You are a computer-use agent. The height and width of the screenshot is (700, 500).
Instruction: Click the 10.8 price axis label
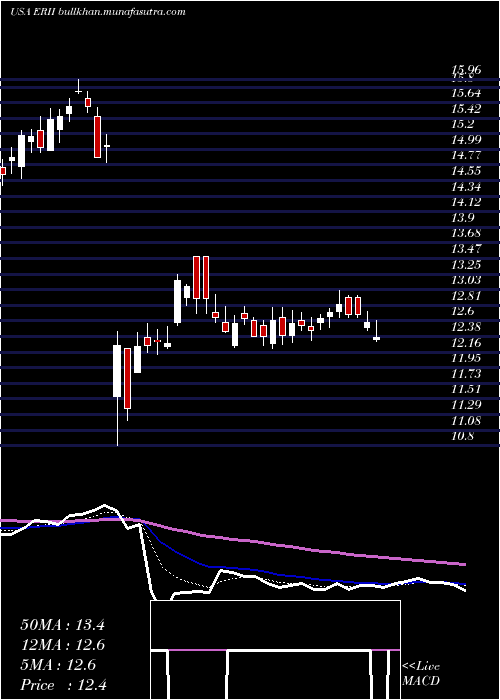[x=462, y=436]
